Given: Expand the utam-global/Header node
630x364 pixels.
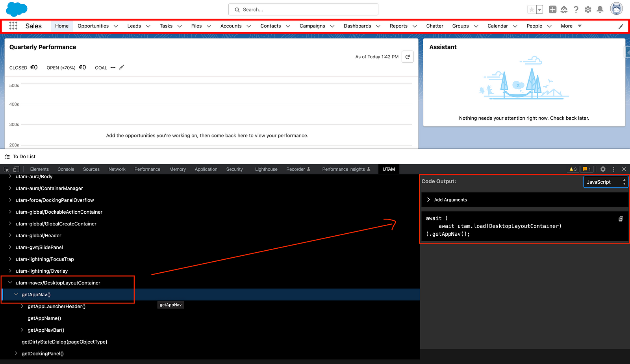Looking at the screenshot, I should click(10, 235).
